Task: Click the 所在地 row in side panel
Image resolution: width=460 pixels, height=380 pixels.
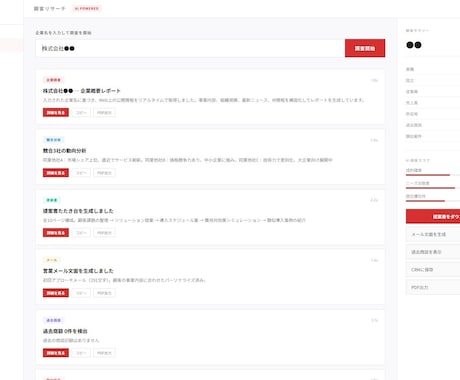Action: click(x=433, y=114)
